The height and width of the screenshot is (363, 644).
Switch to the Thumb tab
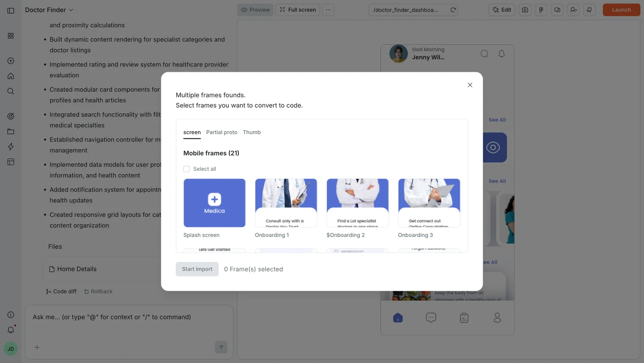(251, 132)
